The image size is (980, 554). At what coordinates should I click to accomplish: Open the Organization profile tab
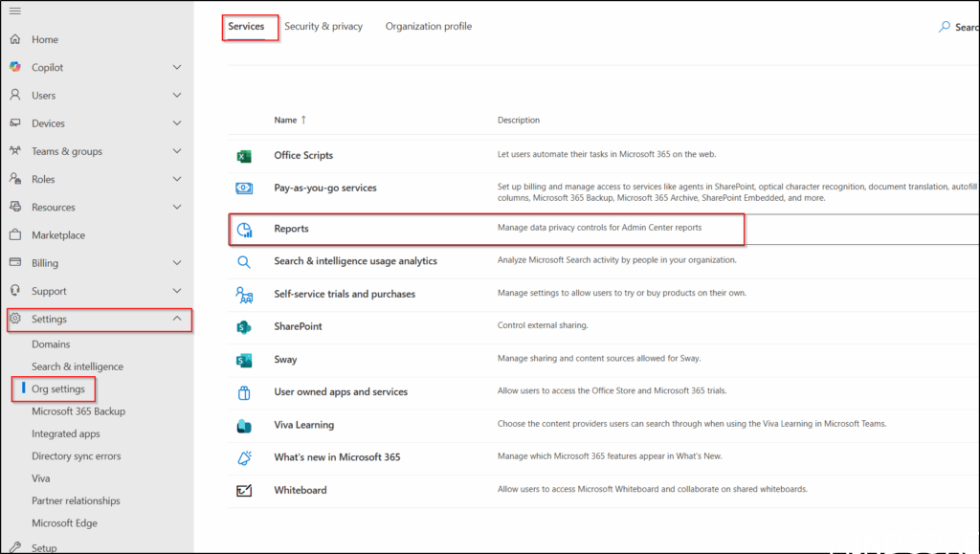coord(429,27)
